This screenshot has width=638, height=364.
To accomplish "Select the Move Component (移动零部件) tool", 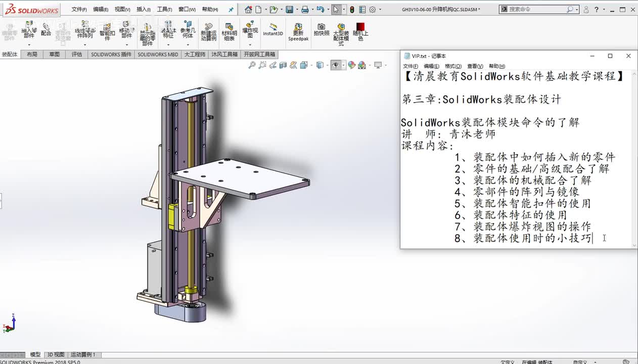I will point(126,30).
